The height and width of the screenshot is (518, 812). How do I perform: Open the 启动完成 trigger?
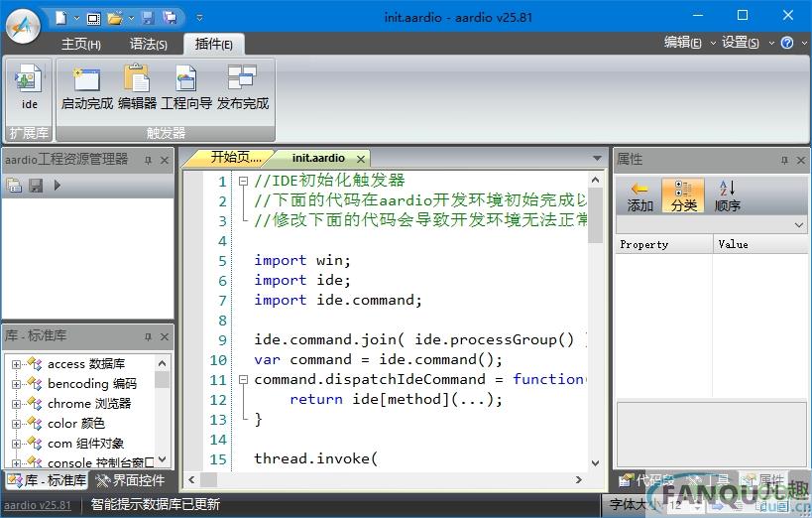coord(87,87)
